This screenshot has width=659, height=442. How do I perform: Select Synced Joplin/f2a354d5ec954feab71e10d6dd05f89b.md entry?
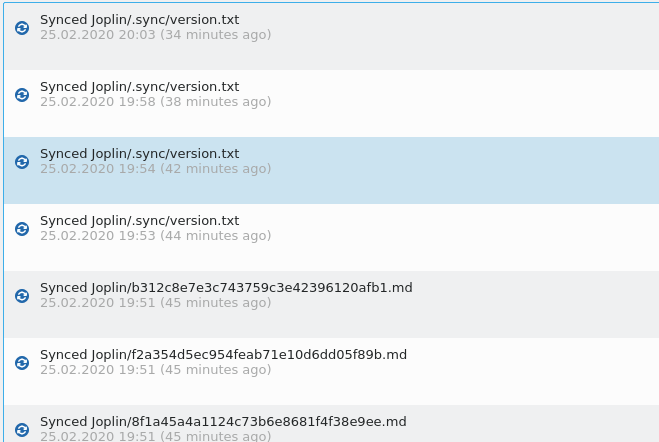(332, 371)
